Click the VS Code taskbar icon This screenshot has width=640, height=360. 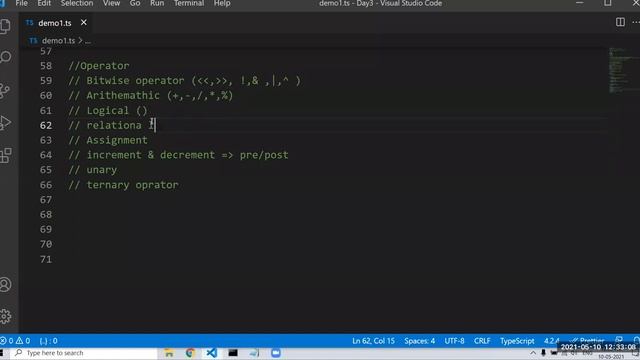pyautogui.click(x=211, y=353)
